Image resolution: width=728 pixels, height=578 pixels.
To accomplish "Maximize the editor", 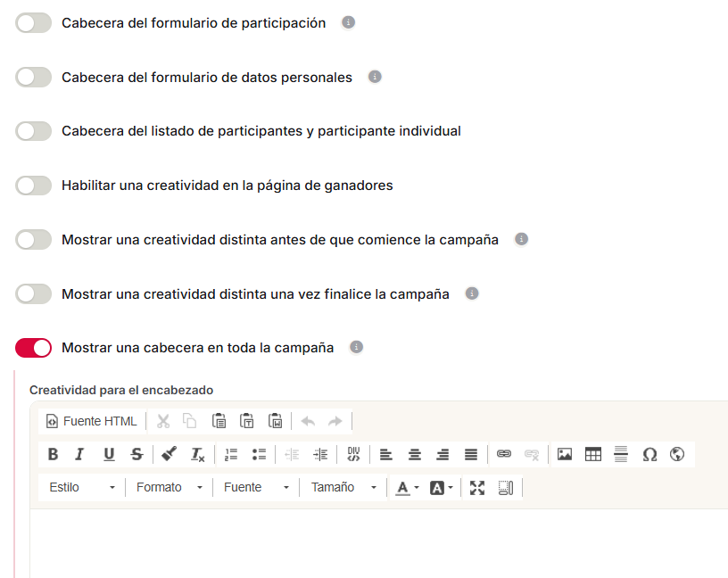I will point(476,488).
